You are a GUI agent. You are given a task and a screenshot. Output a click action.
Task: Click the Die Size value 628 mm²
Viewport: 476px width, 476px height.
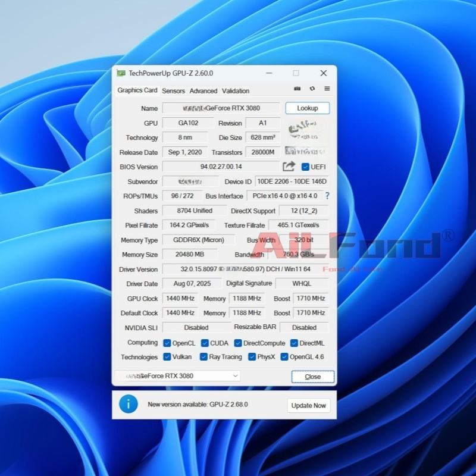[262, 137]
